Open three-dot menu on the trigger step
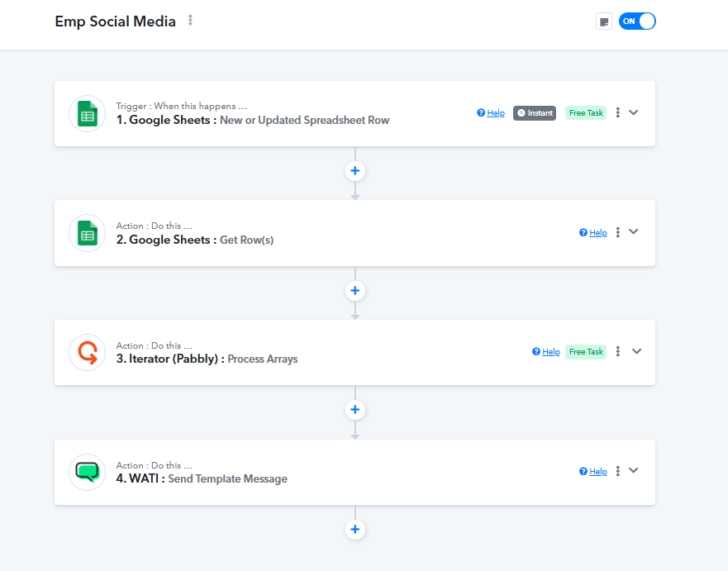728x571 pixels. (618, 113)
